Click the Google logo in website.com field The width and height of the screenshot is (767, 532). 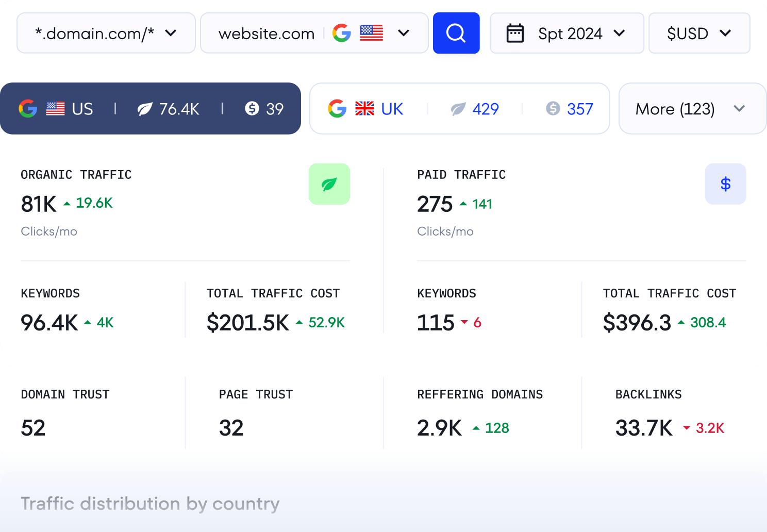pyautogui.click(x=342, y=33)
